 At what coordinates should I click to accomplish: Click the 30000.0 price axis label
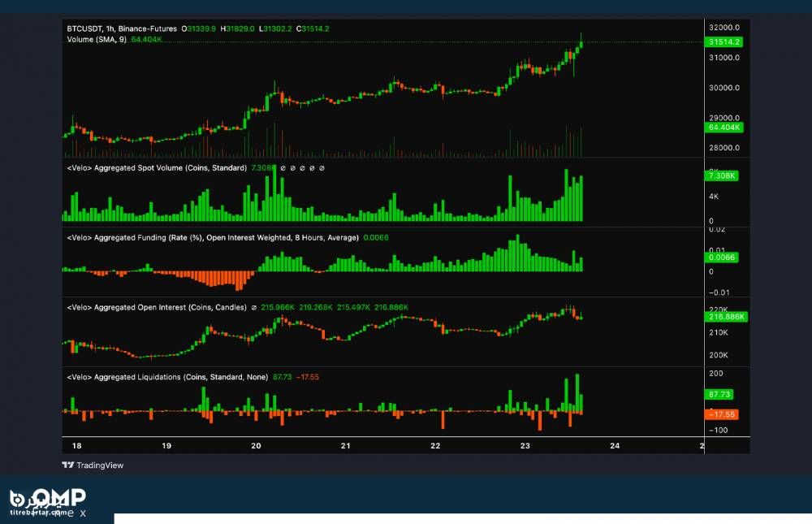pyautogui.click(x=724, y=88)
